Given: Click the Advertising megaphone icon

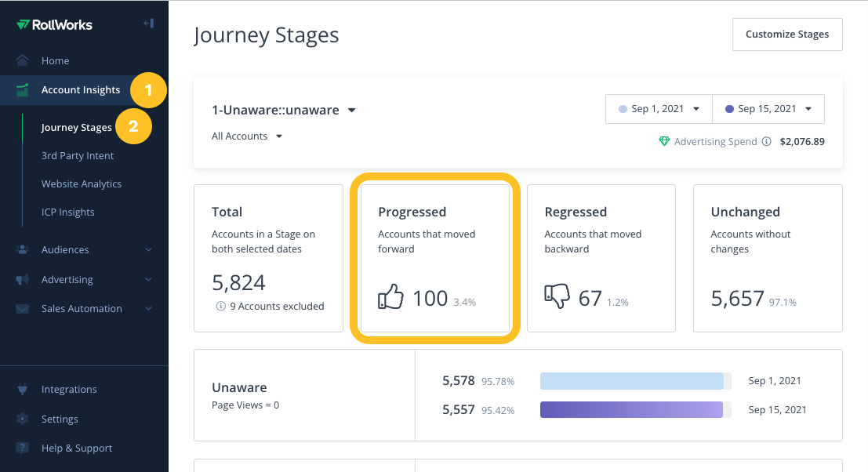Looking at the screenshot, I should (22, 279).
